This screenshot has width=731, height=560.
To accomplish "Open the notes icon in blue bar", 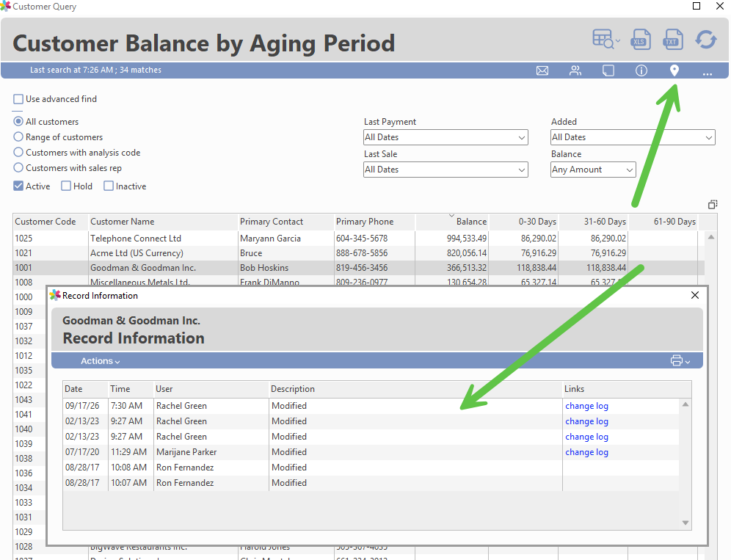I will coord(608,70).
